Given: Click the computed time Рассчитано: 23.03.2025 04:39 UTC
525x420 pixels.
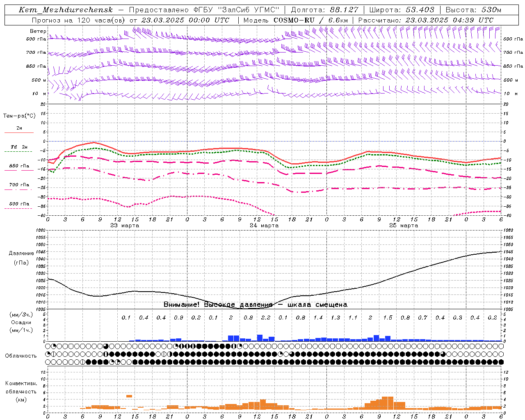Looking at the screenshot, I should 426,20.
